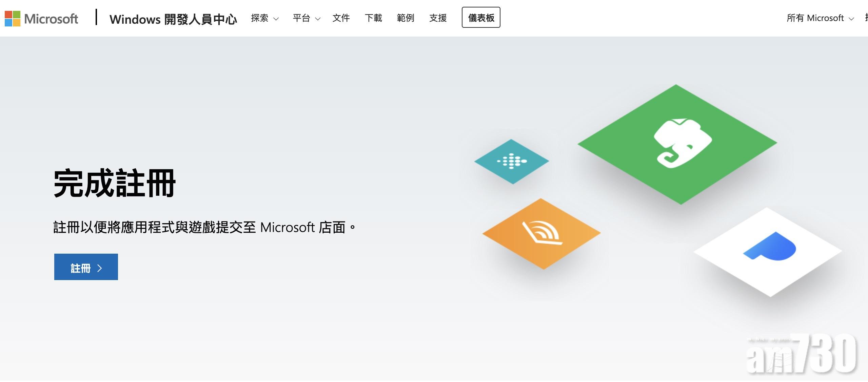Click the teal Fitbit dots tile
868x382 pixels.
coord(512,162)
